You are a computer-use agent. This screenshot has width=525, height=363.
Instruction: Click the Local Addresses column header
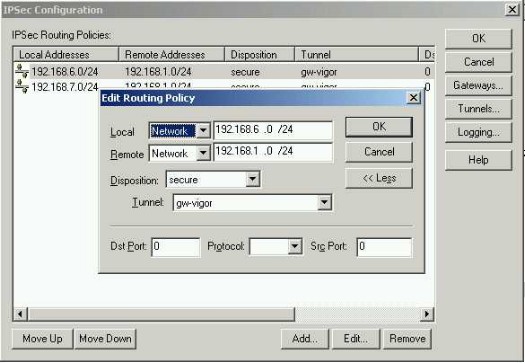click(66, 55)
